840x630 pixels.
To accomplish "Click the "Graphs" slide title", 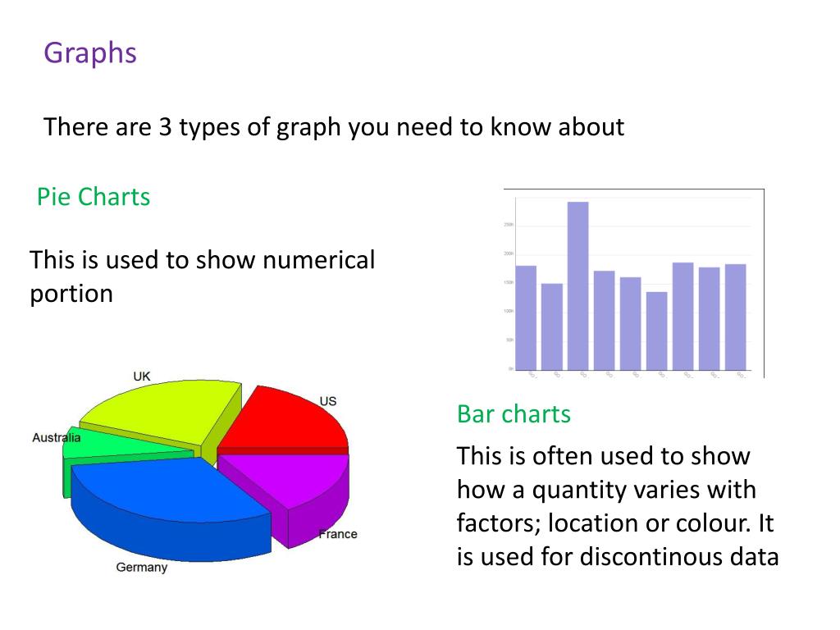I will 90,53.
